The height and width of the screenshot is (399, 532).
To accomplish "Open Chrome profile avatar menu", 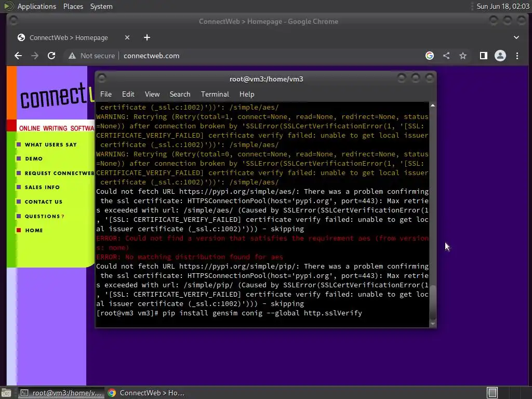I will [x=500, y=56].
